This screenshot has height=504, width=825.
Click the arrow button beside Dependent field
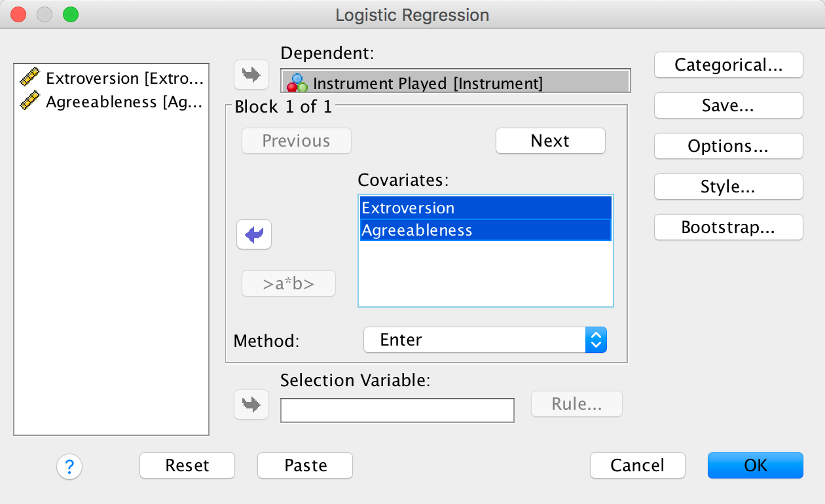coord(251,75)
